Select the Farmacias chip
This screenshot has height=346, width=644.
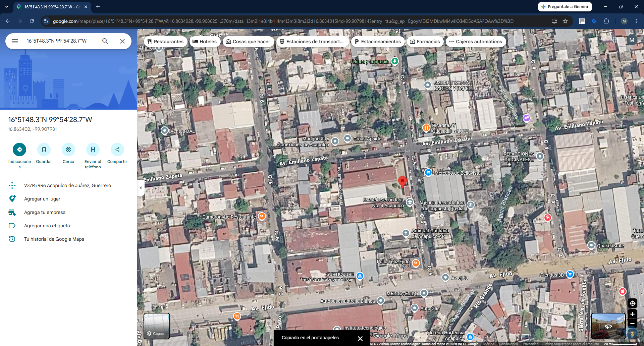pos(425,42)
